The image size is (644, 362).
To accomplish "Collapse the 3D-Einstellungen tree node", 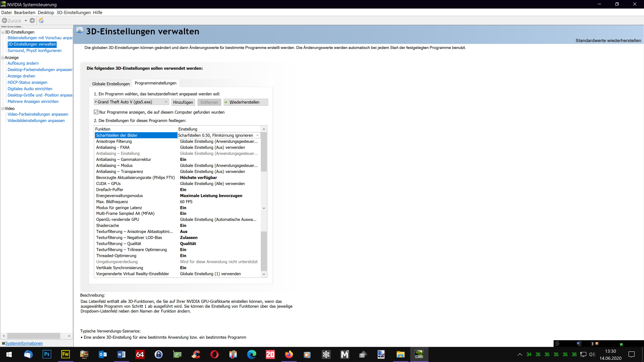I will click(x=3, y=32).
